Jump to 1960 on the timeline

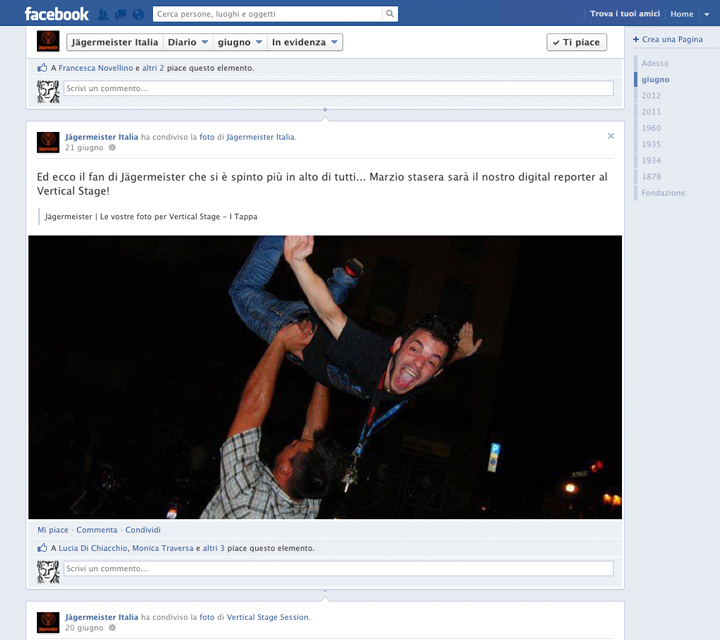tap(651, 128)
